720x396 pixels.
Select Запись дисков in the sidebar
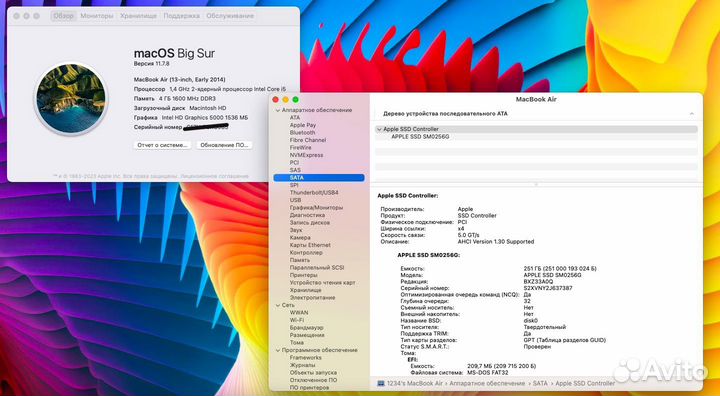point(309,222)
